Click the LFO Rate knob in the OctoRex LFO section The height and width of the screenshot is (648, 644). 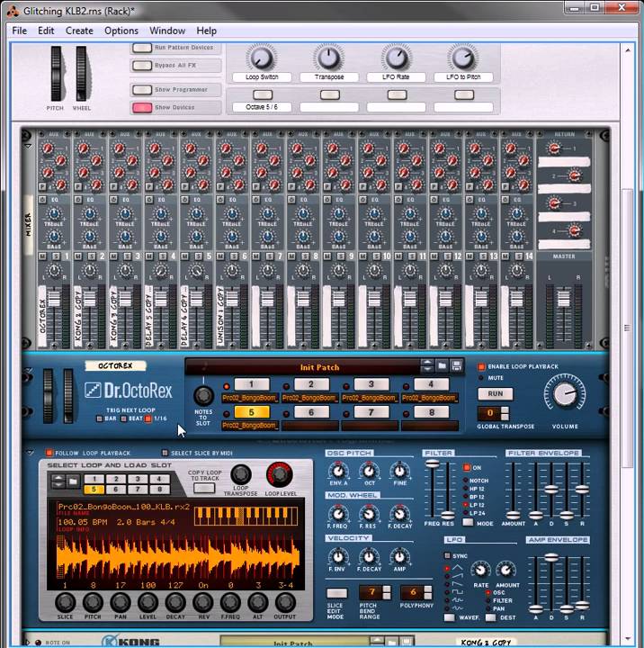(x=480, y=571)
